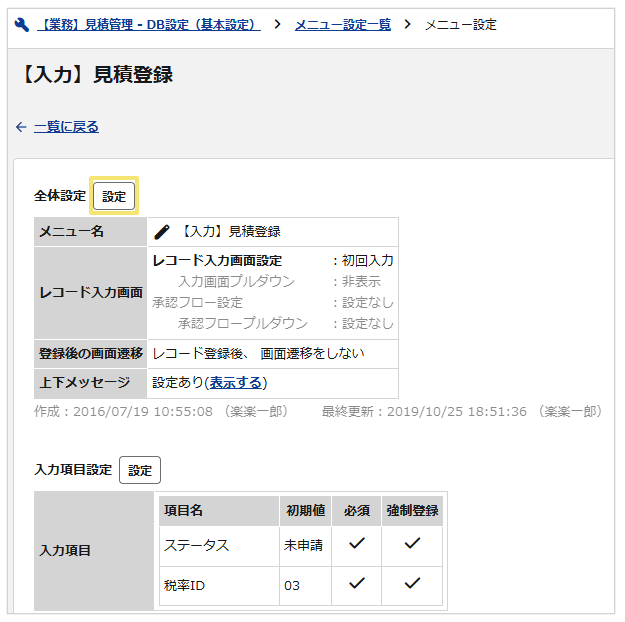Return to list via 一覧に戻る link
This screenshot has height=622, width=625.
(x=66, y=127)
